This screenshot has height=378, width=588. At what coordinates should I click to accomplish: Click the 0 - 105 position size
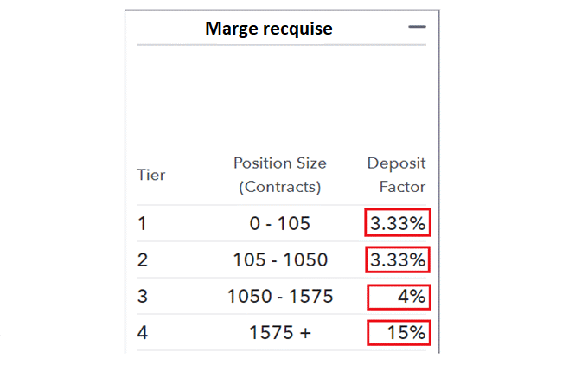pos(280,224)
